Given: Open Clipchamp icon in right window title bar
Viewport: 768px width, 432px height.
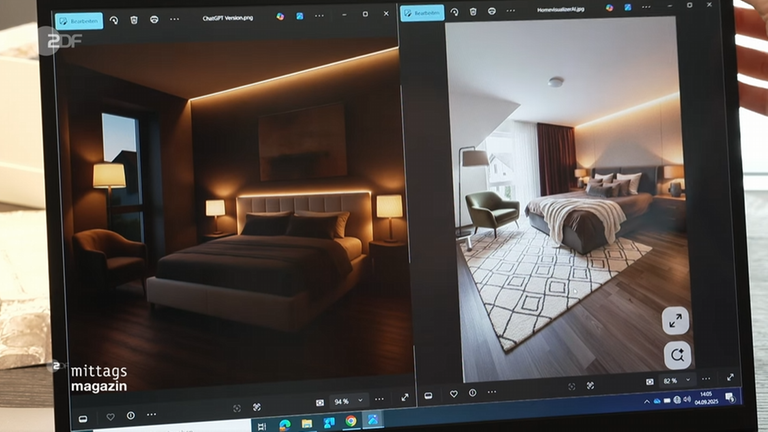Looking at the screenshot, I should (629, 8).
